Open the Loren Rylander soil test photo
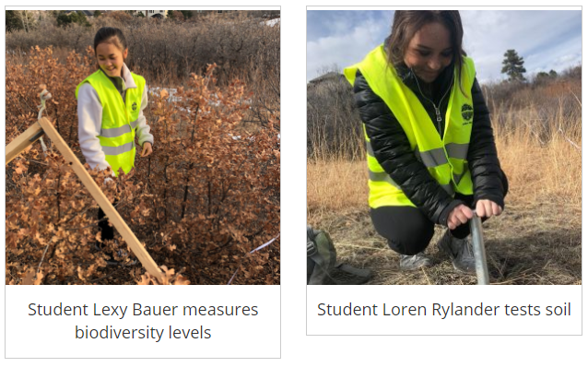The height and width of the screenshot is (367, 588). pyautogui.click(x=444, y=148)
